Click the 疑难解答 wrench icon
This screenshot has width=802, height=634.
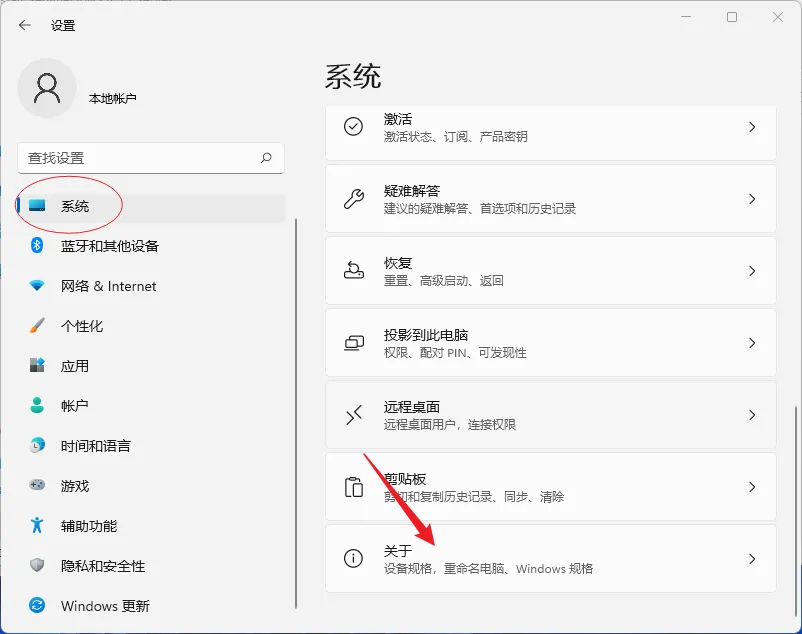[353, 198]
